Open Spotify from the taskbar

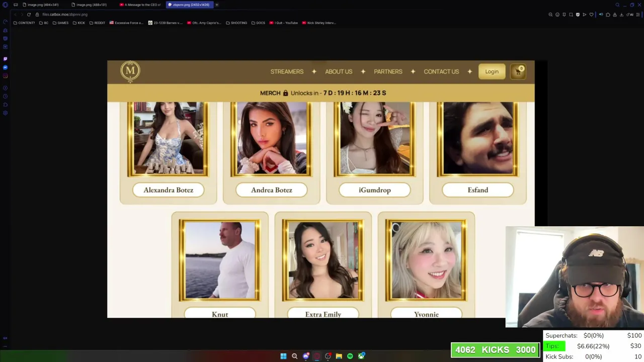(x=350, y=356)
